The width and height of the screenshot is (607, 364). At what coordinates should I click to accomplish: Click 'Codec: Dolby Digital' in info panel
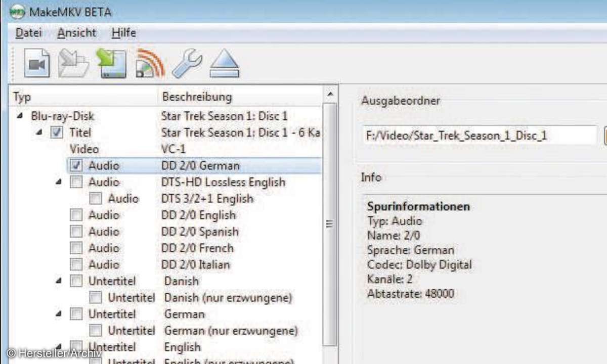[x=419, y=264]
